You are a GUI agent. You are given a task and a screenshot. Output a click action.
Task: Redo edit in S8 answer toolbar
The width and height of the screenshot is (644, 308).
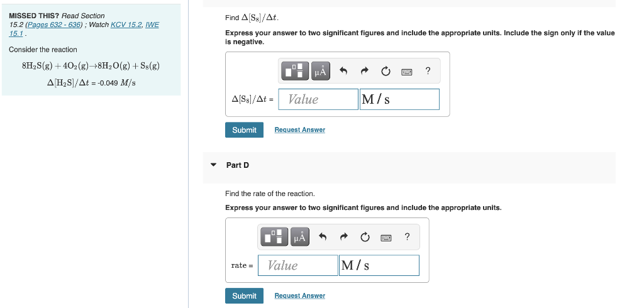pos(364,71)
